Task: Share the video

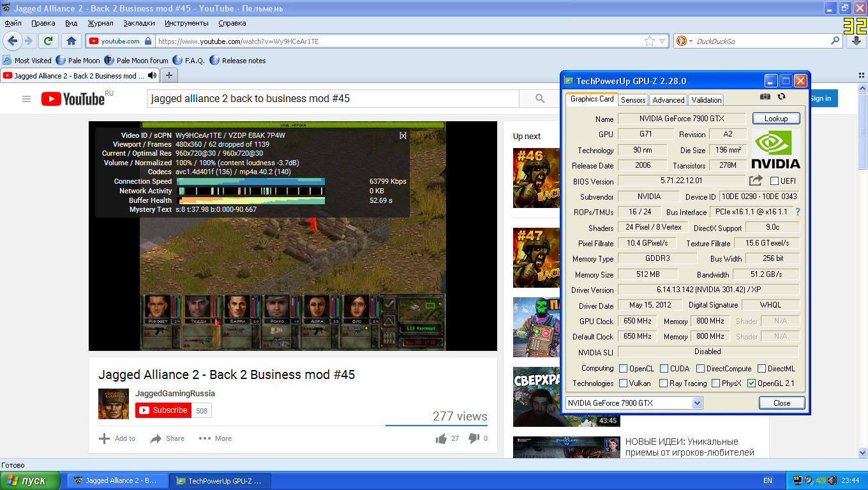Action: [x=167, y=438]
